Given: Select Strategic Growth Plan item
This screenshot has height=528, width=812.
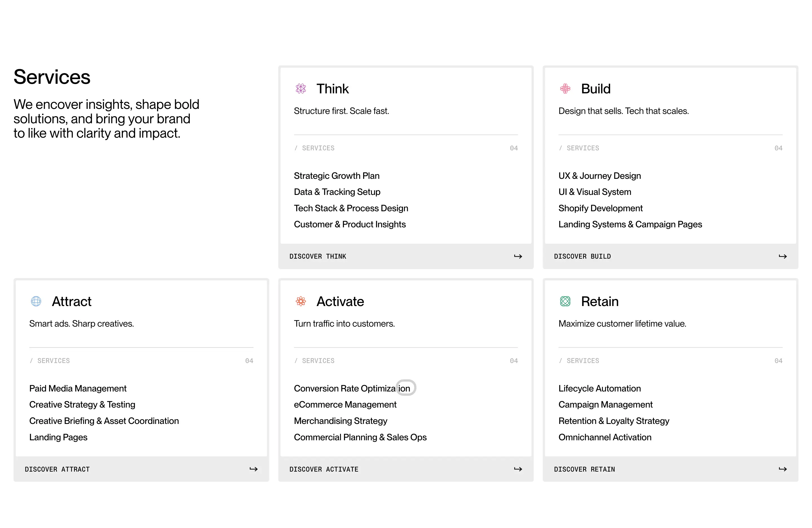Looking at the screenshot, I should [x=336, y=176].
